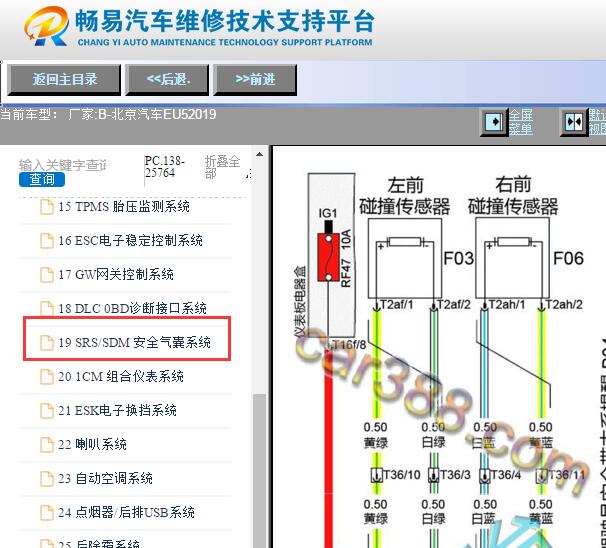Click connector label T2ah/1
The height and width of the screenshot is (548, 606).
pyautogui.click(x=507, y=305)
